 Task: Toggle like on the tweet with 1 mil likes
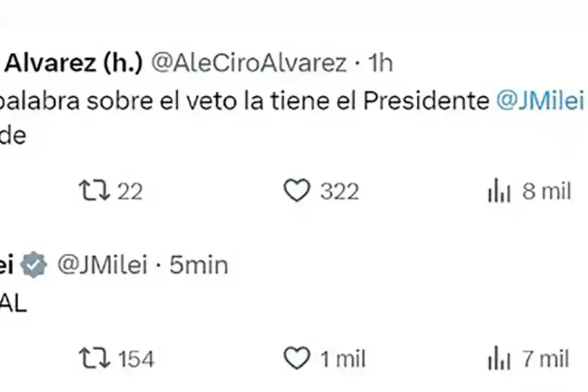[297, 358]
